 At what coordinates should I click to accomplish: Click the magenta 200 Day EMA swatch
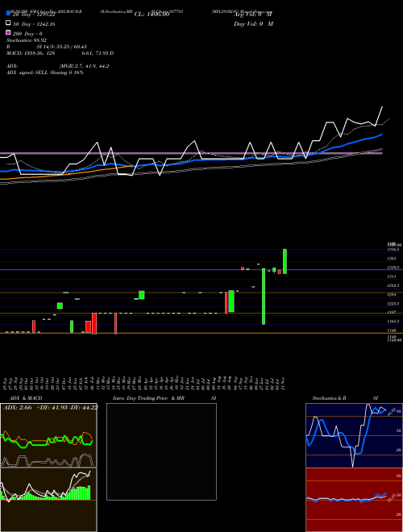point(8,33)
